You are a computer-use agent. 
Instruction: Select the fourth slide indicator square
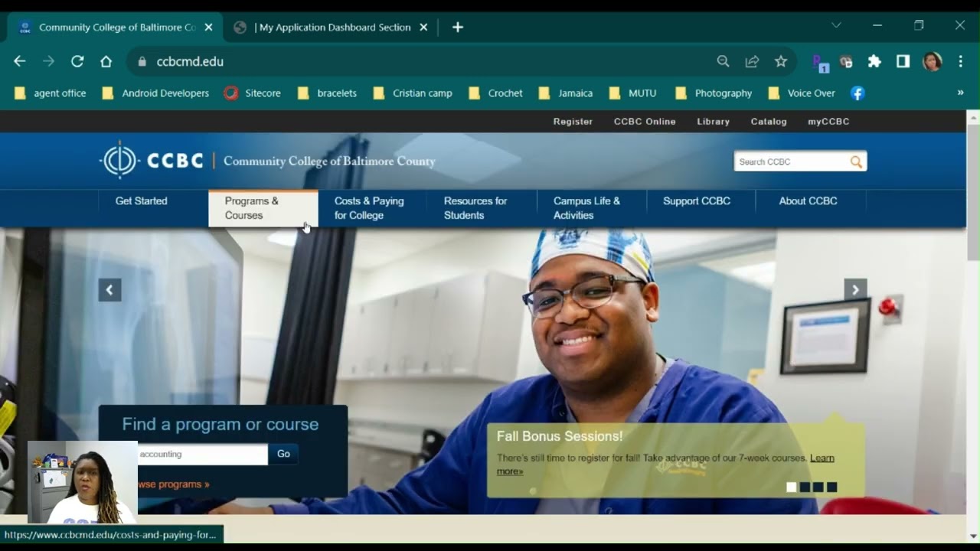tap(832, 487)
